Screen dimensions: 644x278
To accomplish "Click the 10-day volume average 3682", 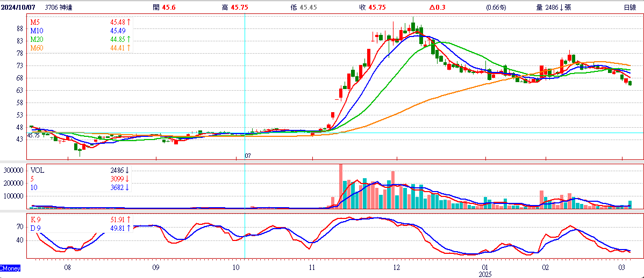I will click(117, 187).
